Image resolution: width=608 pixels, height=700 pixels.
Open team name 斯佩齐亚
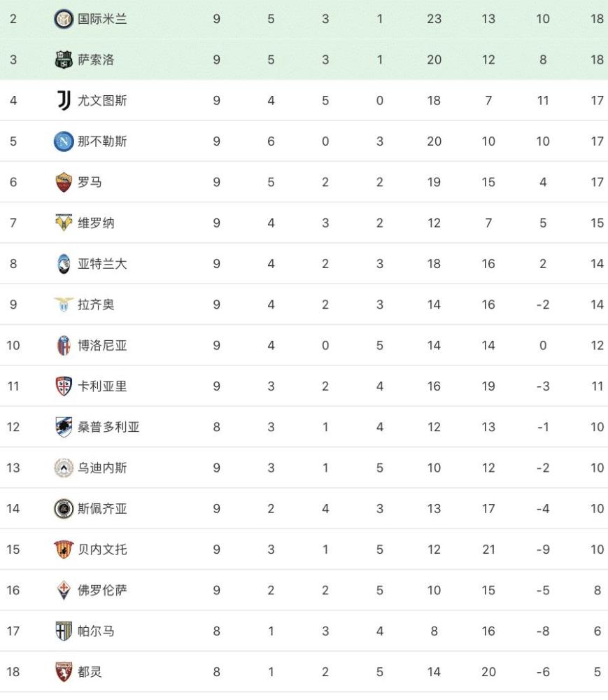pos(102,508)
